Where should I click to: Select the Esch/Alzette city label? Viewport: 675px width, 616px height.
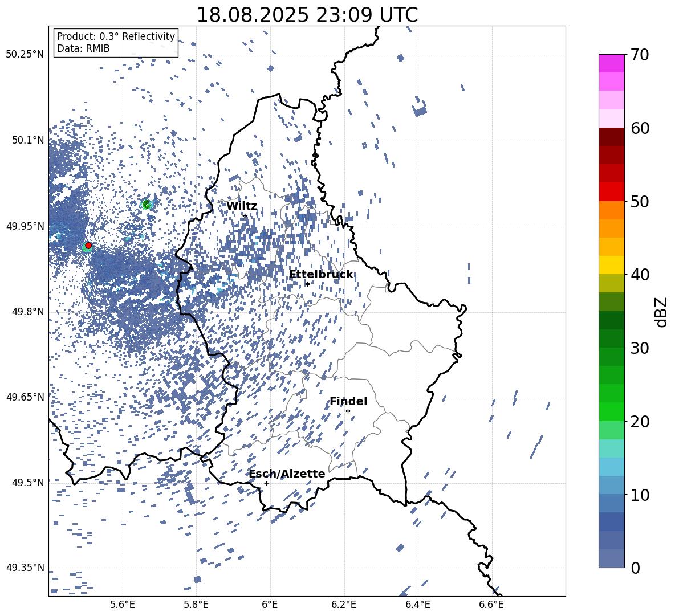287,474
